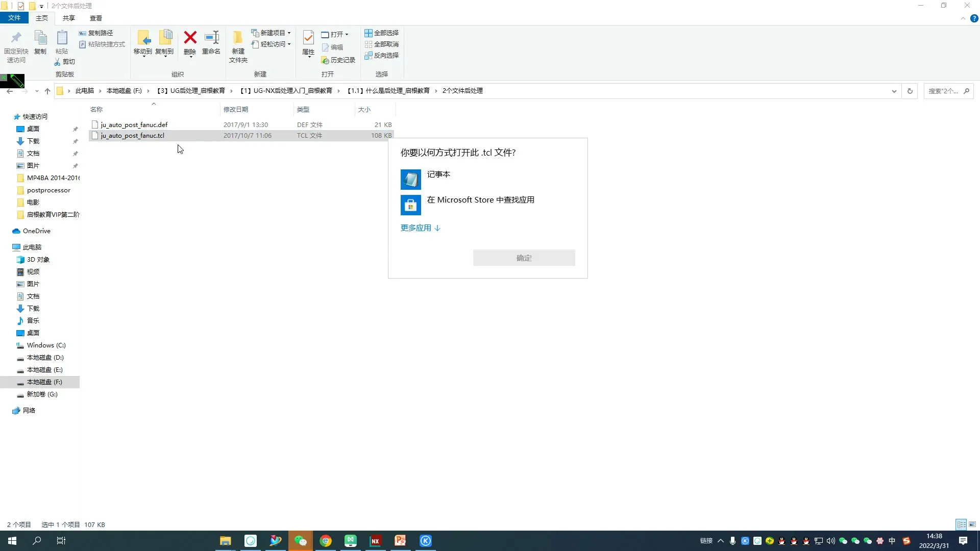Expand More Apps list in dialog
The image size is (980, 551).
tap(420, 228)
